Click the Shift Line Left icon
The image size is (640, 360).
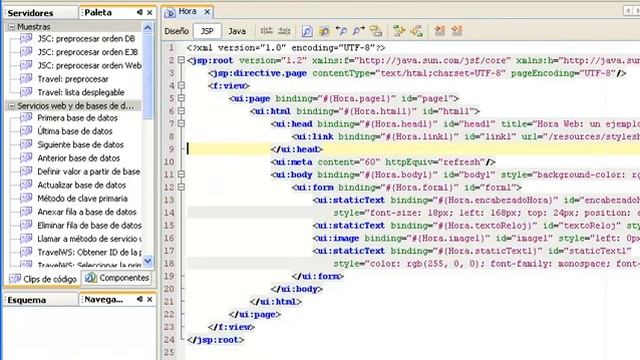point(399,31)
